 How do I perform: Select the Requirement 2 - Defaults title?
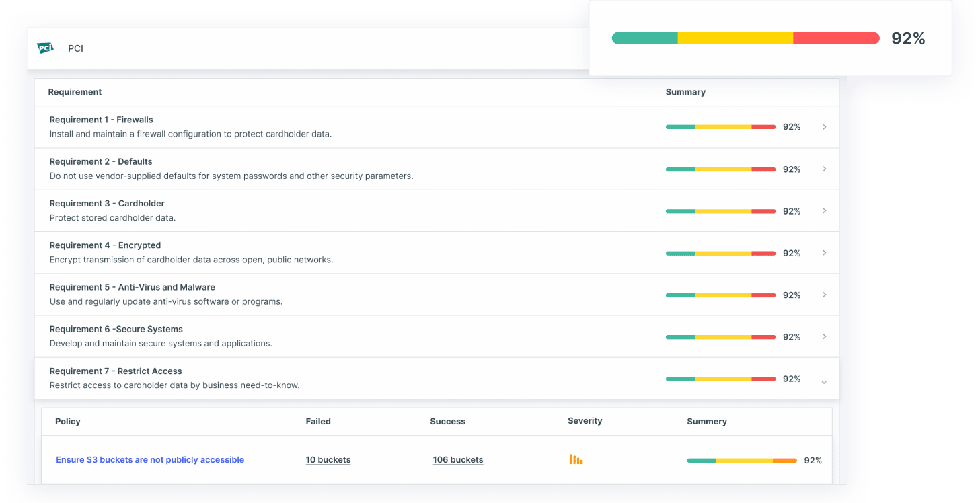(x=101, y=161)
